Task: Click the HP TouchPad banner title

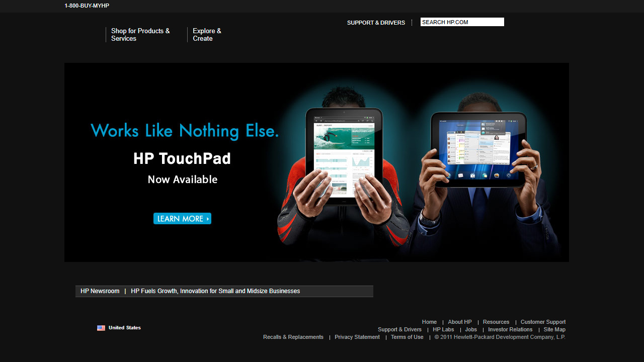Action: [x=182, y=159]
